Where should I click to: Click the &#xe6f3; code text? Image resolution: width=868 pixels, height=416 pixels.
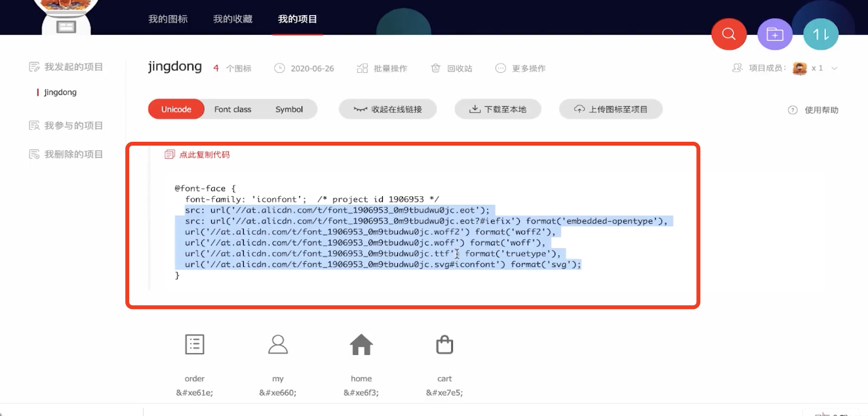[x=361, y=392]
